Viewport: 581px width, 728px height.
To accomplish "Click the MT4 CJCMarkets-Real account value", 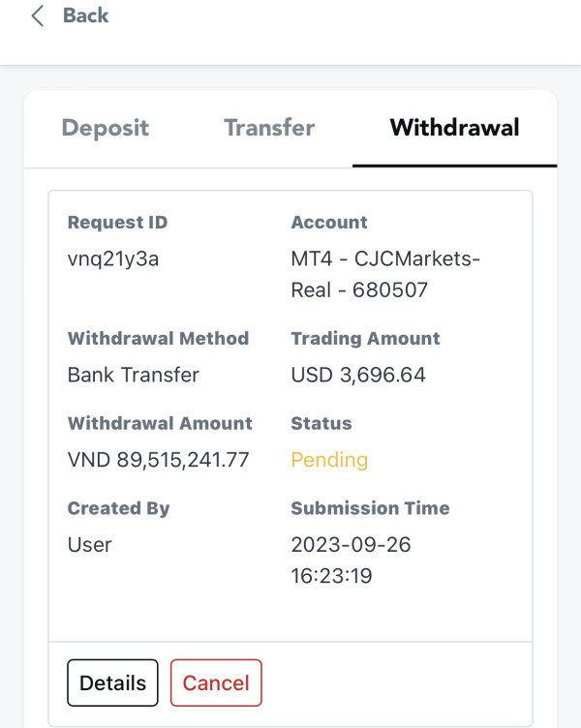I will 384,275.
